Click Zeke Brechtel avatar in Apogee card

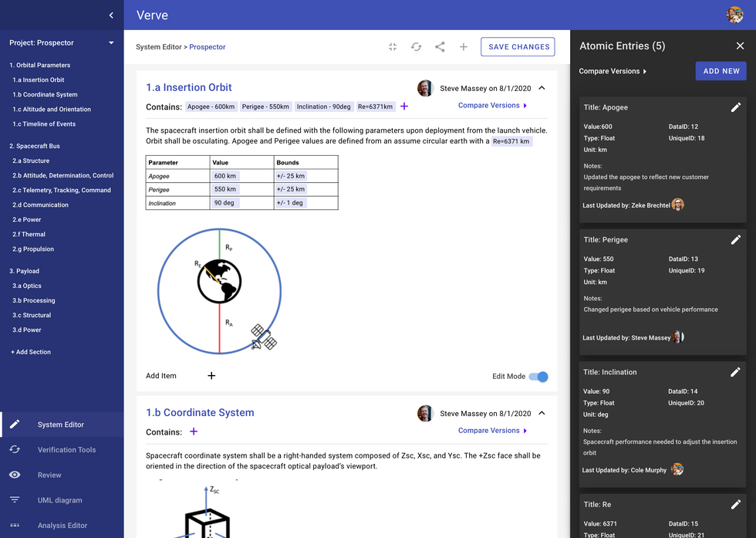[678, 205]
